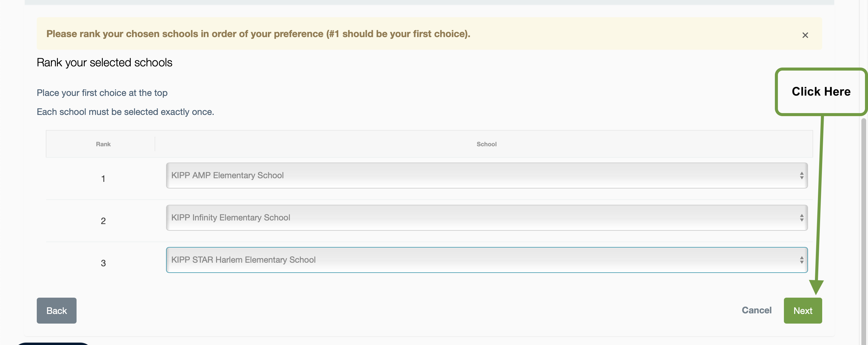Open the rank 1 KIPP AMP dropdown
The width and height of the screenshot is (868, 345).
[486, 176]
